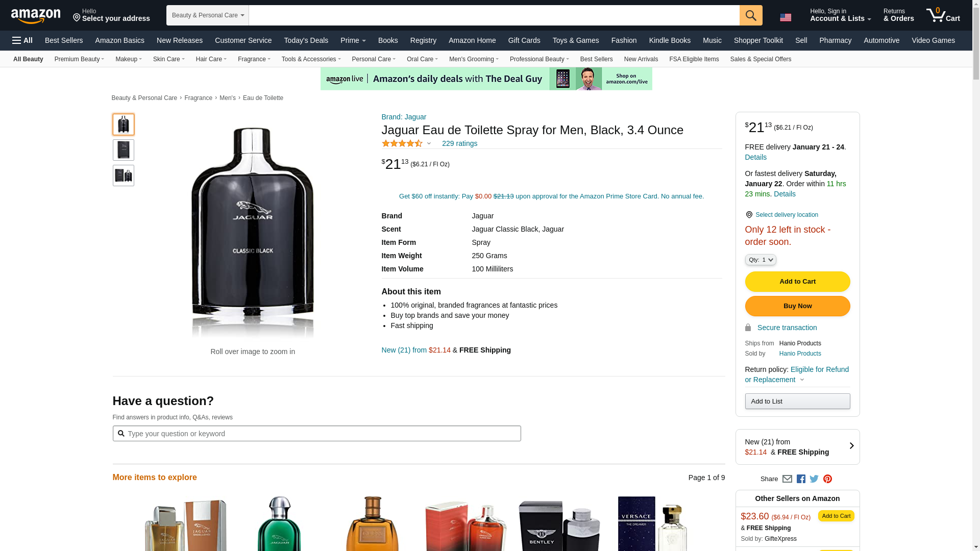Image resolution: width=980 pixels, height=551 pixels.
Task: Click the Buy Now button
Action: tap(797, 306)
